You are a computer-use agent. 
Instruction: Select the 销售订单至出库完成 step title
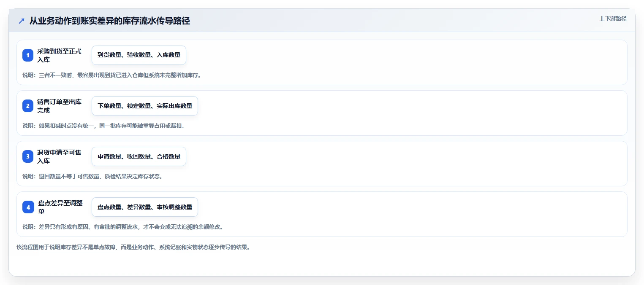(x=60, y=106)
